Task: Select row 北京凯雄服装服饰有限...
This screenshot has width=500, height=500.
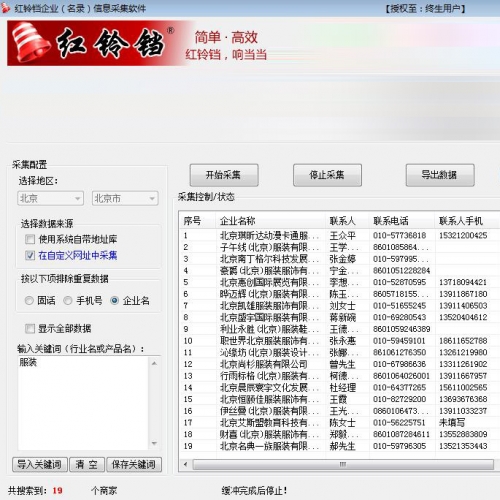Action: (339, 306)
